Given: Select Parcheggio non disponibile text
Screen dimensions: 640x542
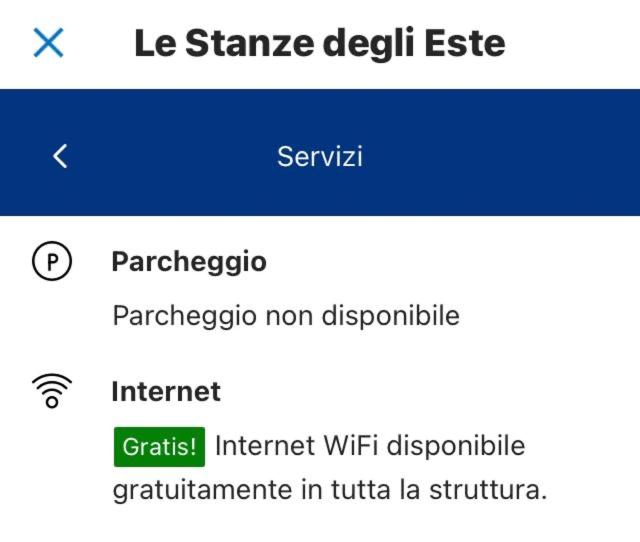Looking at the screenshot, I should click(x=286, y=315).
